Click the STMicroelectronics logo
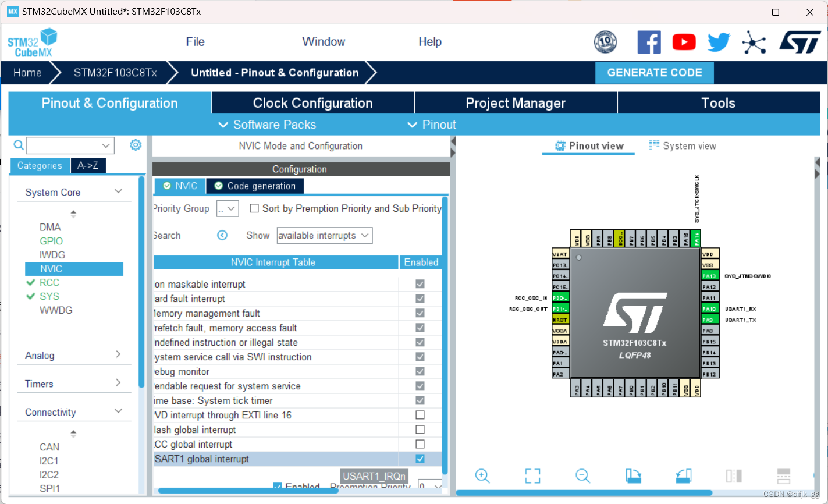 pyautogui.click(x=801, y=42)
